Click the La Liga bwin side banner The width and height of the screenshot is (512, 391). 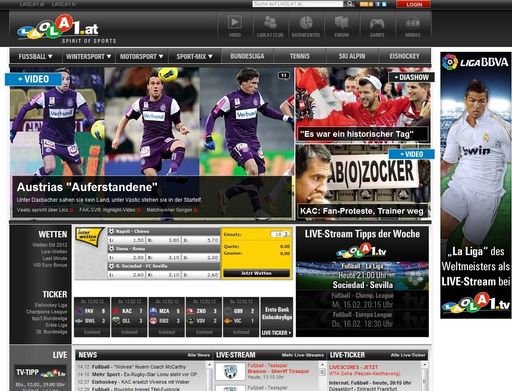[x=476, y=185]
